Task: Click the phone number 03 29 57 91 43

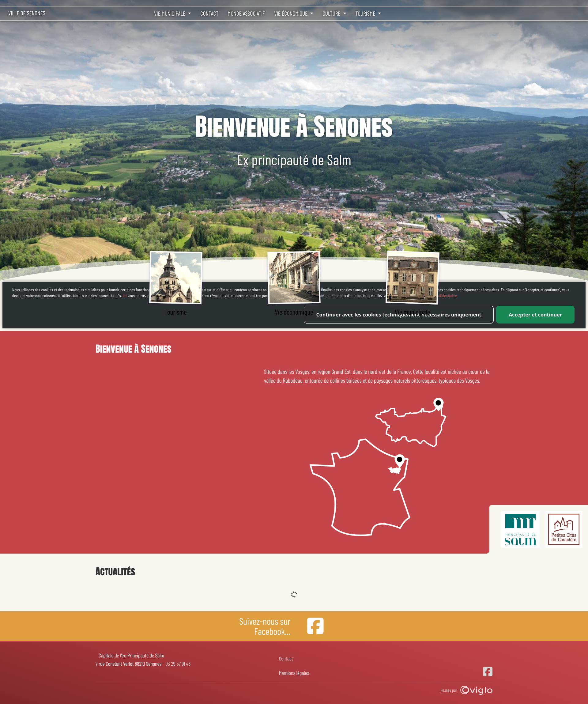Action: pos(178,664)
